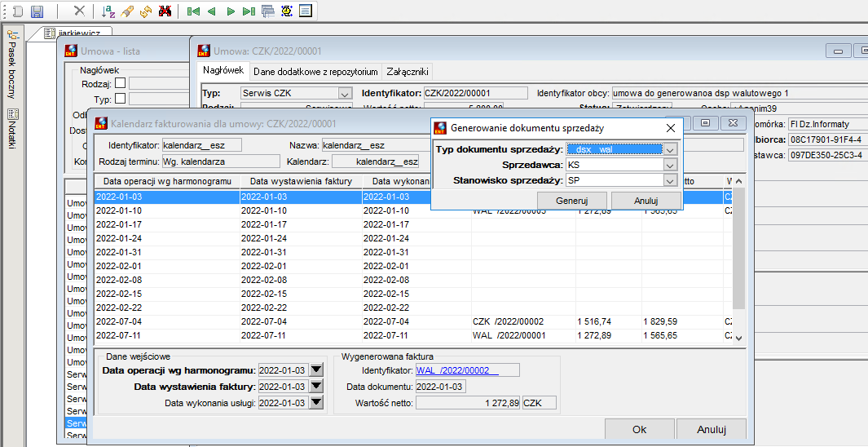Click the clock scheduler toolbar icon
Screen dimensions: 868x447
[287, 11]
